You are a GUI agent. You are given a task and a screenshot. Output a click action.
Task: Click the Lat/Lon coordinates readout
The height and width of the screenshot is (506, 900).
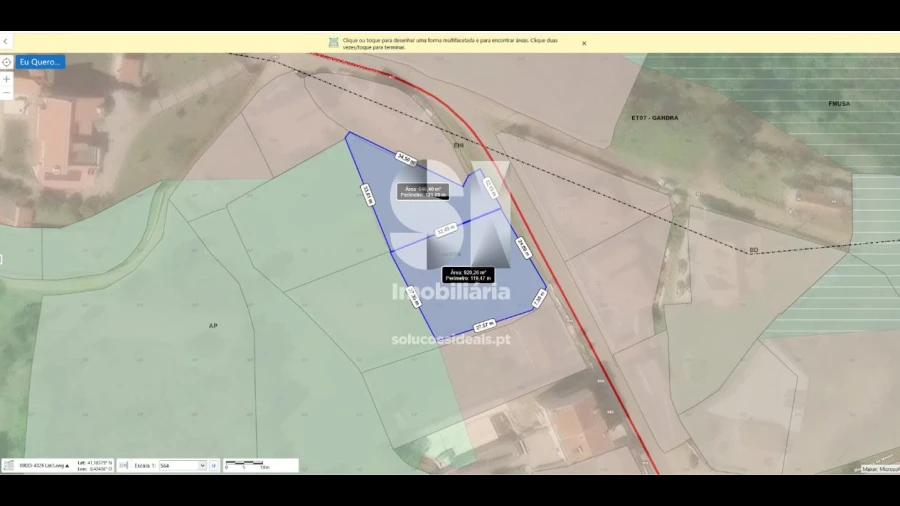click(95, 466)
